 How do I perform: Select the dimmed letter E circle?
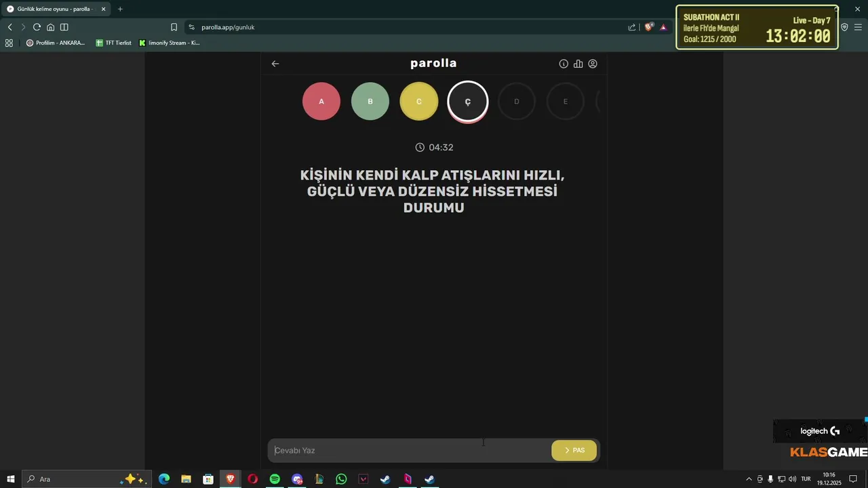pyautogui.click(x=566, y=102)
